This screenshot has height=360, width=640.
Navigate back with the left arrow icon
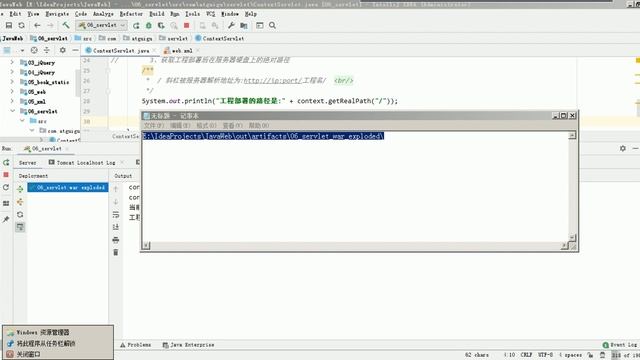(37, 25)
